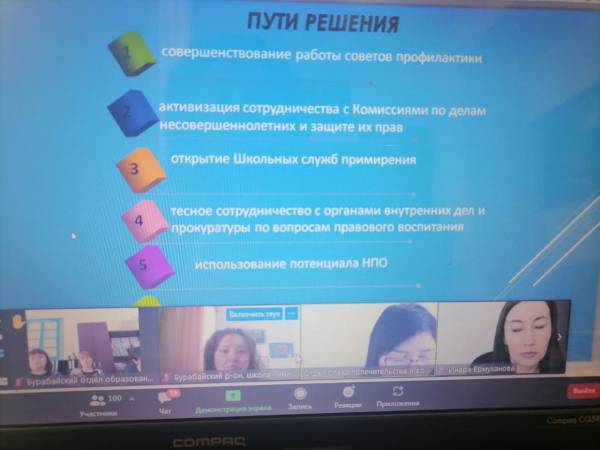Open the three-dot options on the second video tile
Viewport: 600px width, 450px height.
click(x=292, y=314)
